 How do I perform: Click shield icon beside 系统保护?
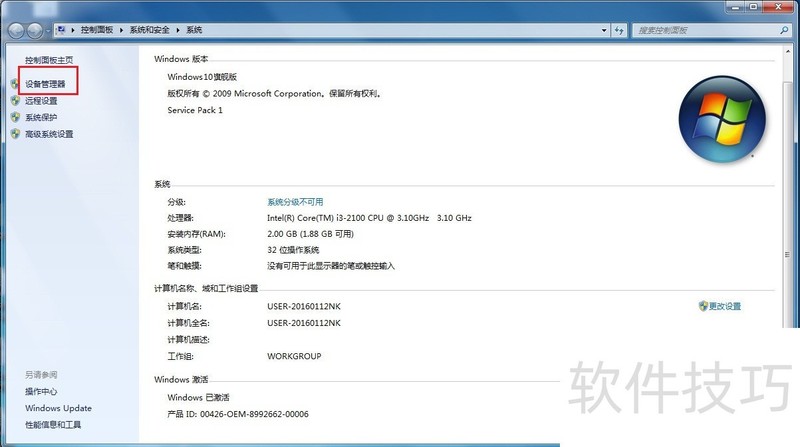click(15, 117)
